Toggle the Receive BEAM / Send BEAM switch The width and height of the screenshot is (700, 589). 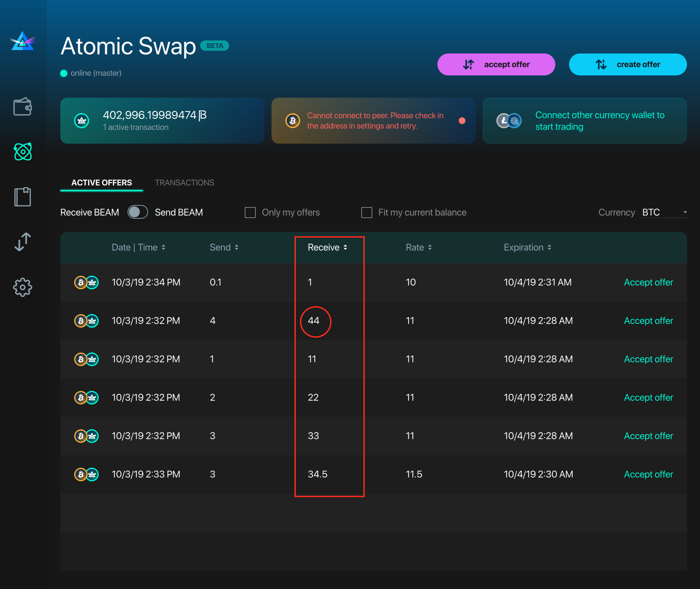coord(138,212)
